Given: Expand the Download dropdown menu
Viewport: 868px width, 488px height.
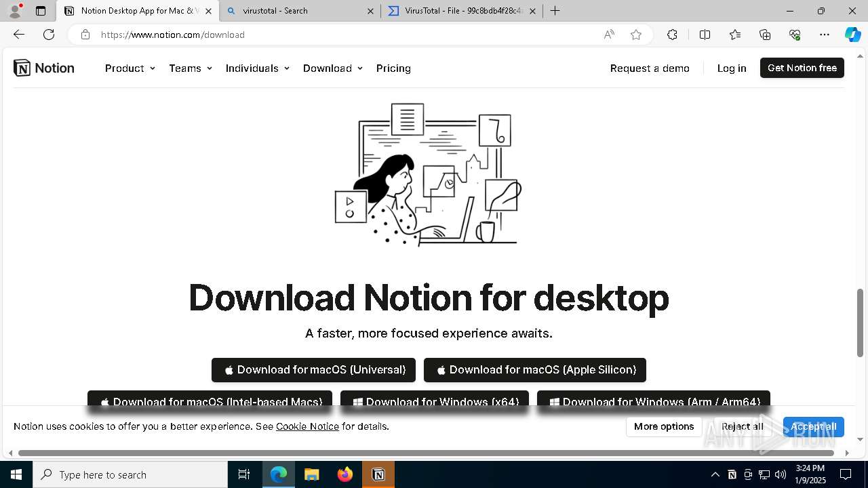Looking at the screenshot, I should point(333,68).
